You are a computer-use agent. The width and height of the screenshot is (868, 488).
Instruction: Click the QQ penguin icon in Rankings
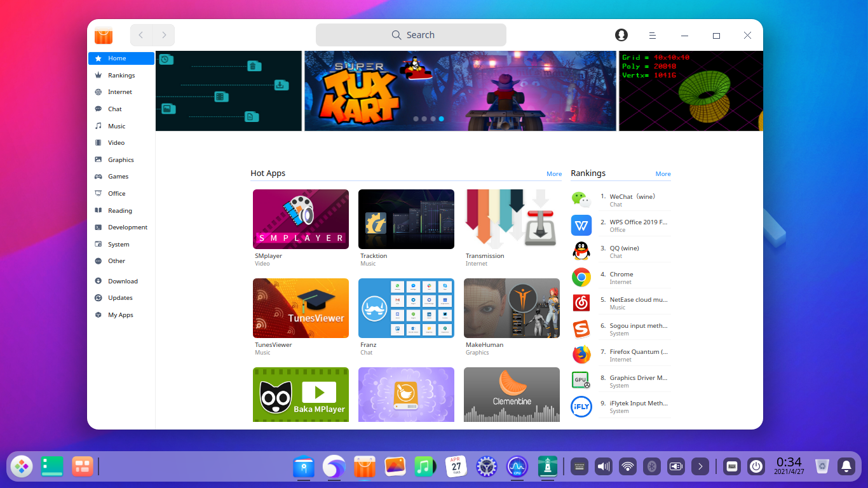tap(581, 252)
